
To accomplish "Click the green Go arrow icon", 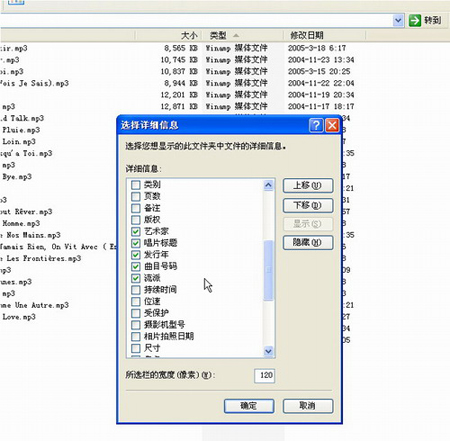I will [x=415, y=21].
